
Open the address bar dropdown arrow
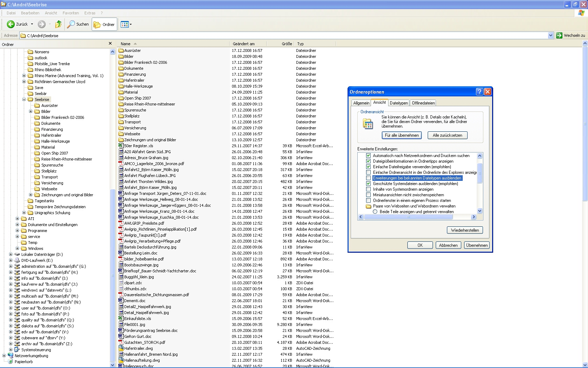pos(550,35)
